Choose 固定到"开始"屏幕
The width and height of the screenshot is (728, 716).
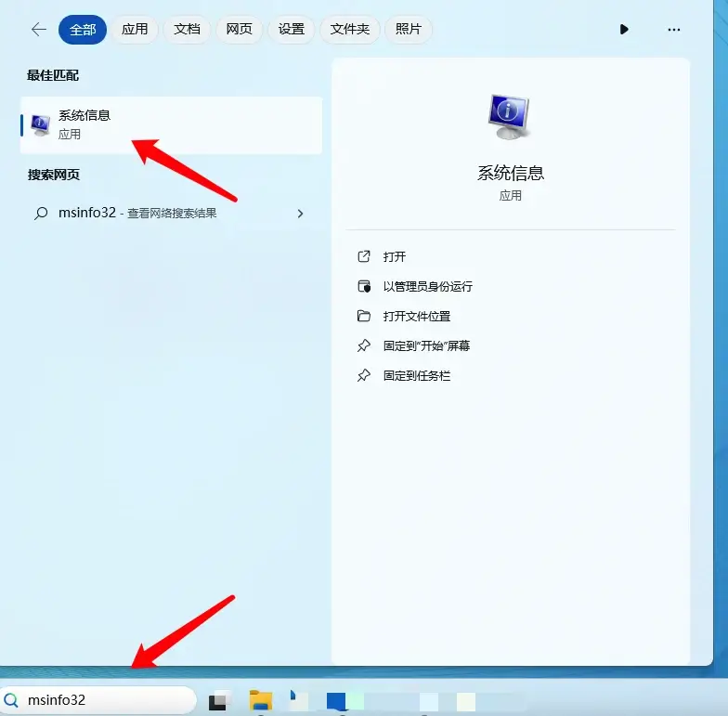pos(426,345)
